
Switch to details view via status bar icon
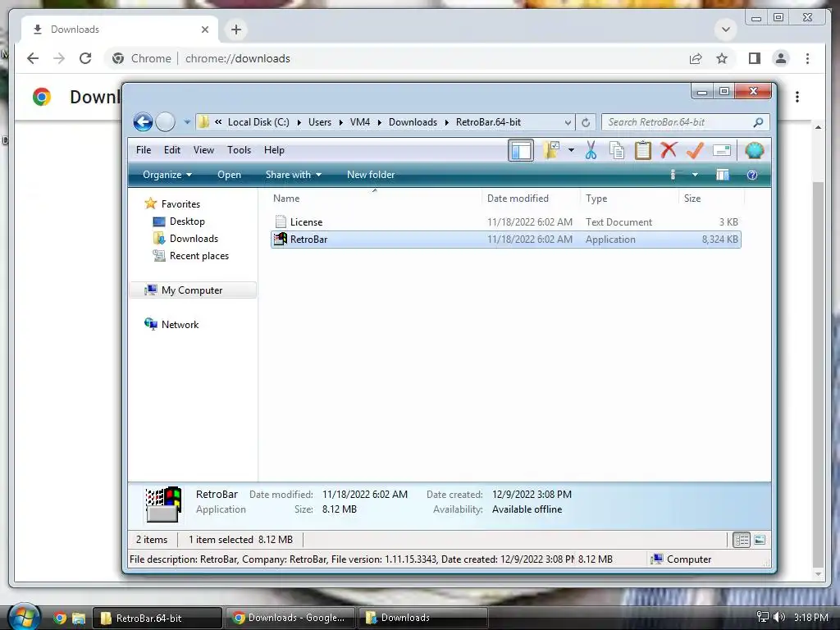tap(742, 540)
